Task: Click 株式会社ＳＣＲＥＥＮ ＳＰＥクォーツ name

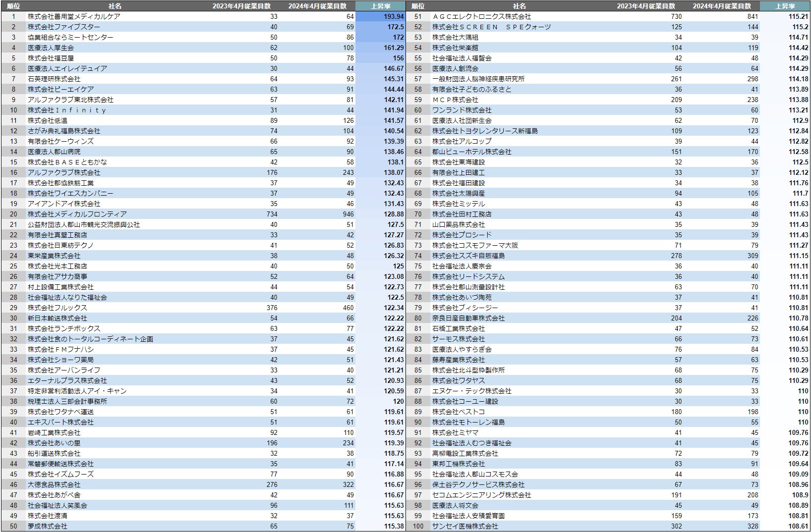Action: (x=492, y=27)
